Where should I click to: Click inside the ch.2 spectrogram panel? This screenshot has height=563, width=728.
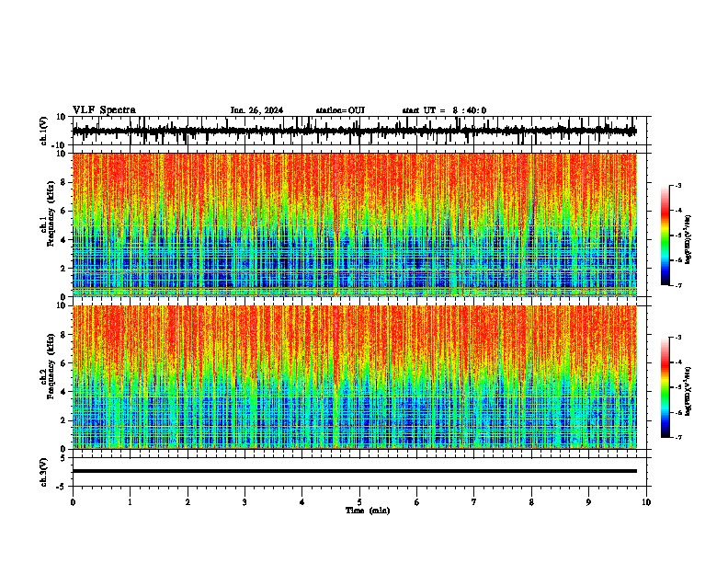pos(354,377)
